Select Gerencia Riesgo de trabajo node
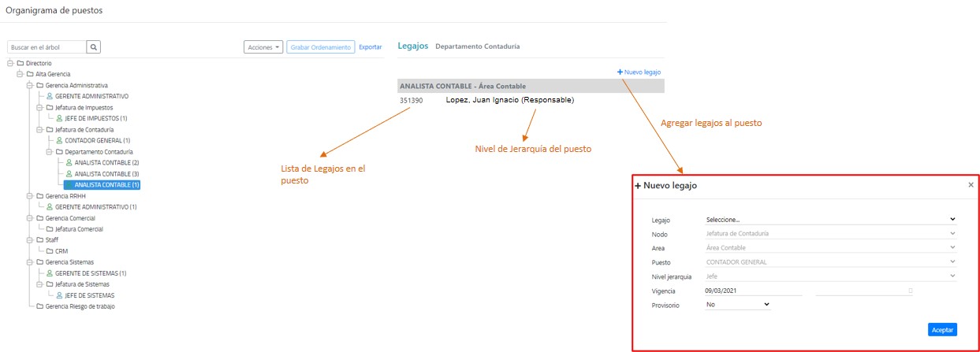This screenshot has height=352, width=980. [x=80, y=306]
